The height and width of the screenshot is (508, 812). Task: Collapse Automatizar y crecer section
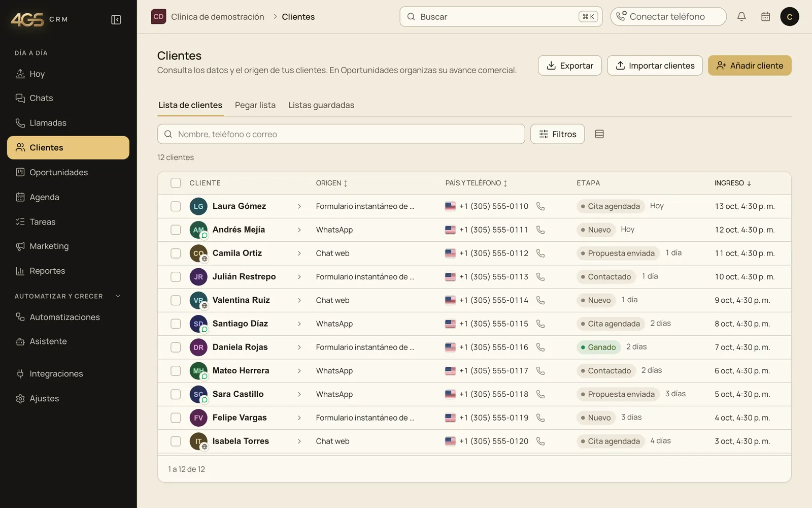[x=118, y=296]
